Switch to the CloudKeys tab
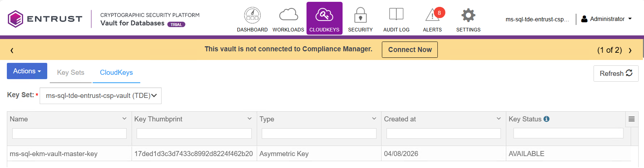The image size is (644, 168). tap(116, 73)
